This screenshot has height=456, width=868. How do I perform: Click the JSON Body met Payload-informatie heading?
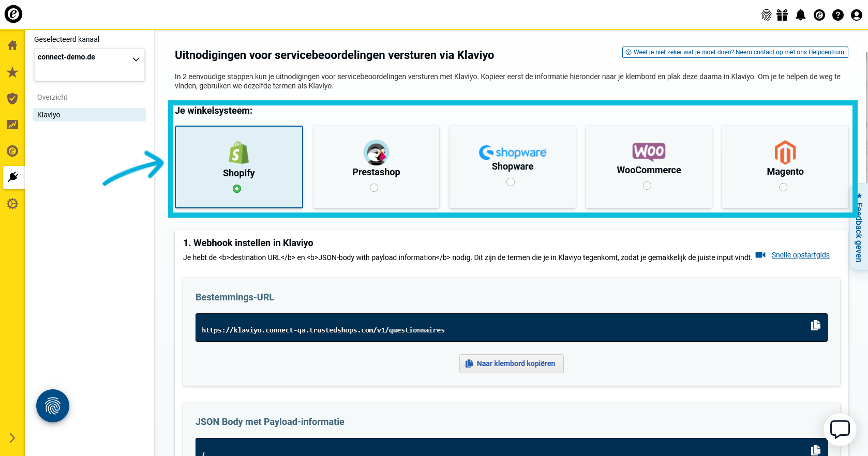point(270,422)
